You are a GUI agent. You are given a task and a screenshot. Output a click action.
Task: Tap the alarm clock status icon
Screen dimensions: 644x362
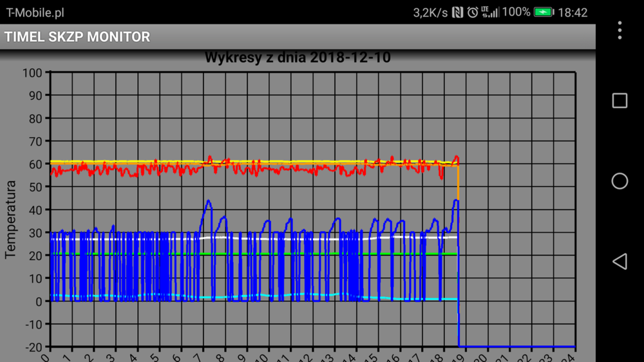pyautogui.click(x=473, y=13)
